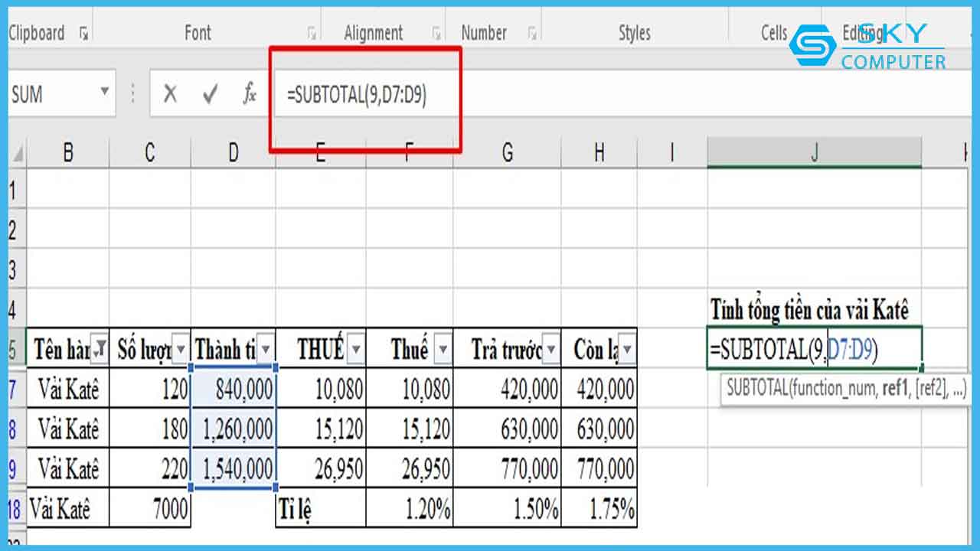Select column B header

pyautogui.click(x=68, y=153)
